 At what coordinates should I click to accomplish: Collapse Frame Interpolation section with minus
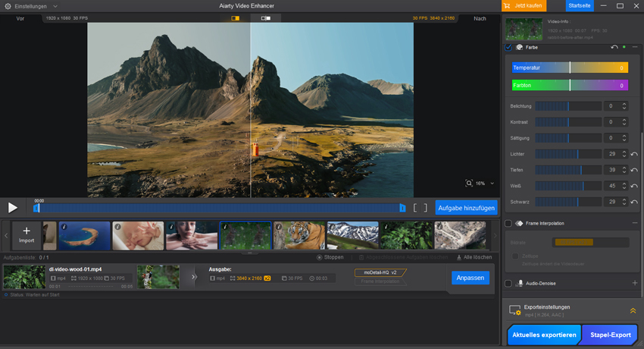[x=635, y=223]
